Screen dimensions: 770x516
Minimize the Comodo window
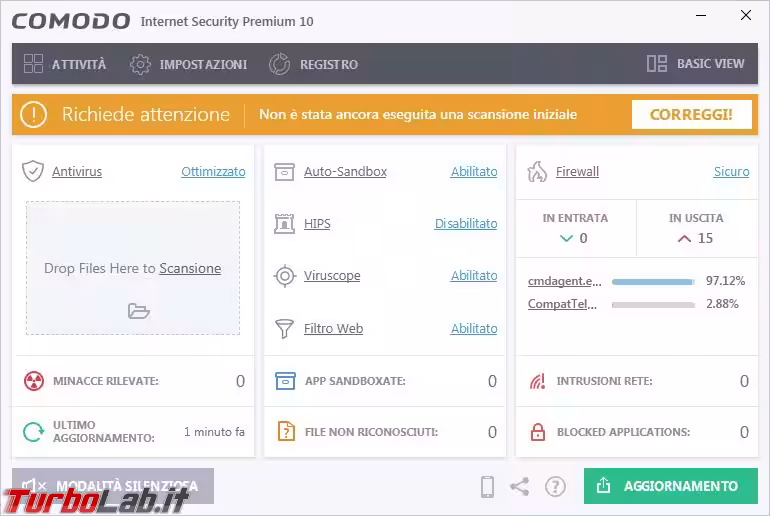tap(701, 16)
